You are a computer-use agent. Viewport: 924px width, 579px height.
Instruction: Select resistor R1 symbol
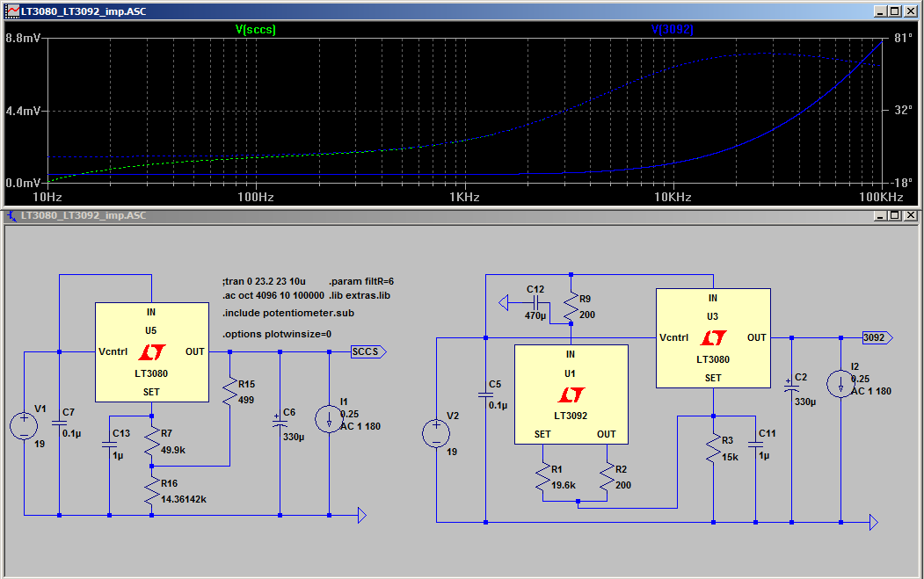(542, 477)
